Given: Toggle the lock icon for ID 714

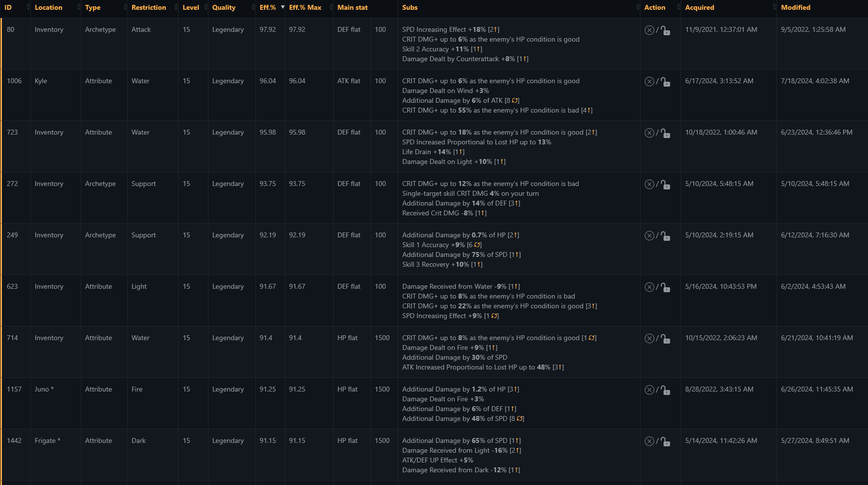Looking at the screenshot, I should tap(665, 339).
